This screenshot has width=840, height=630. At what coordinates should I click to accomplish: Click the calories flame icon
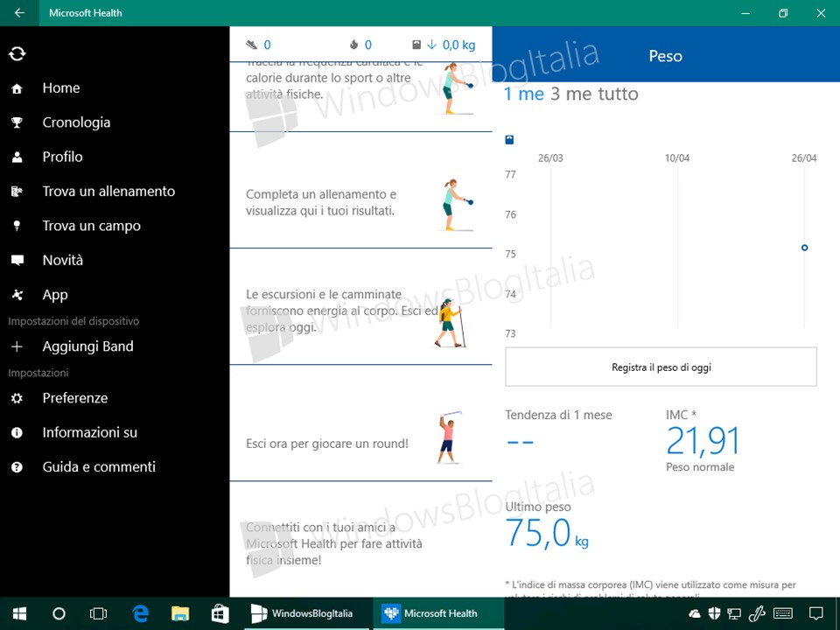tap(353, 45)
